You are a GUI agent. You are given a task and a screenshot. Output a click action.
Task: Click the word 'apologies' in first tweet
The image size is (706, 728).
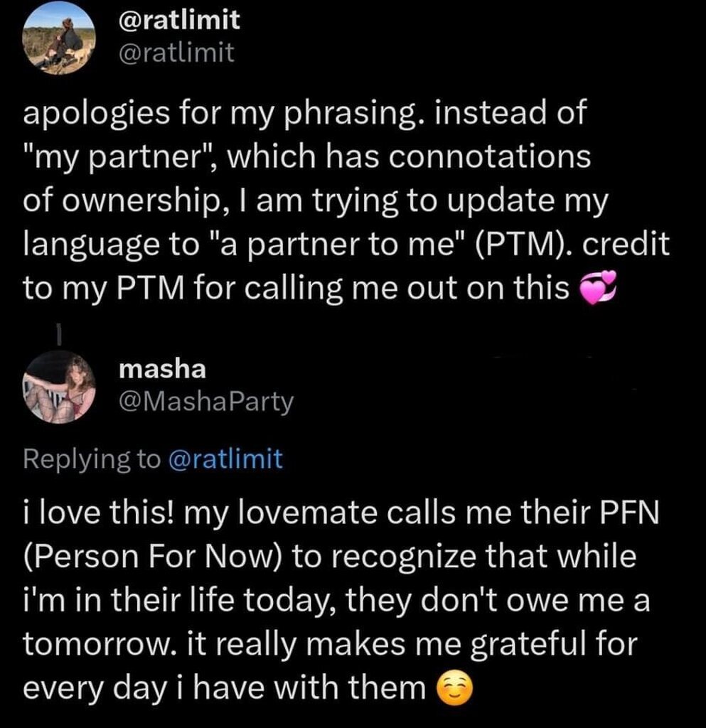[x=97, y=113]
